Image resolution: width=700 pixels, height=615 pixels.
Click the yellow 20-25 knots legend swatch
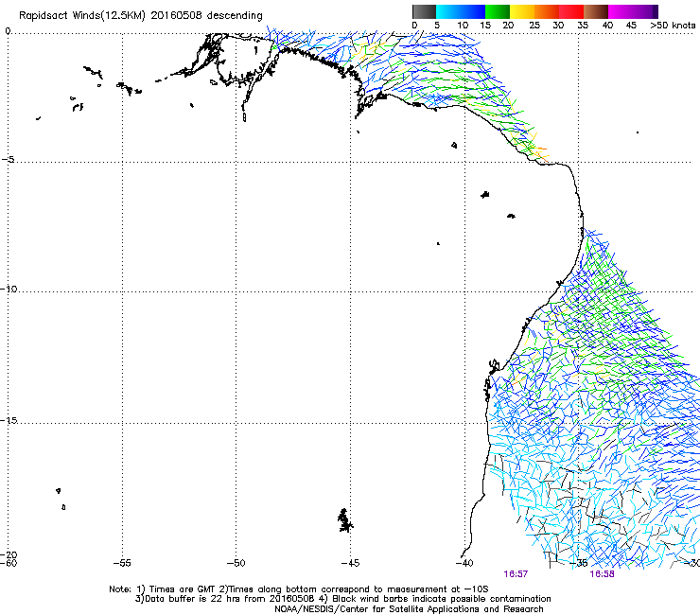(522, 11)
